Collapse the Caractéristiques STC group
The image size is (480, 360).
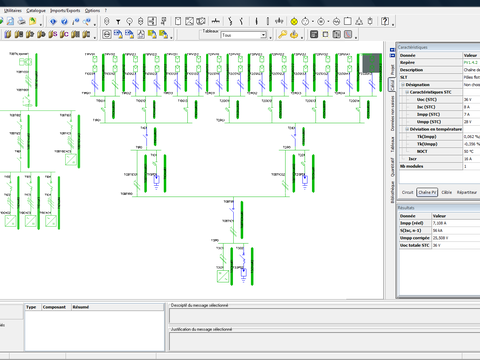click(407, 92)
